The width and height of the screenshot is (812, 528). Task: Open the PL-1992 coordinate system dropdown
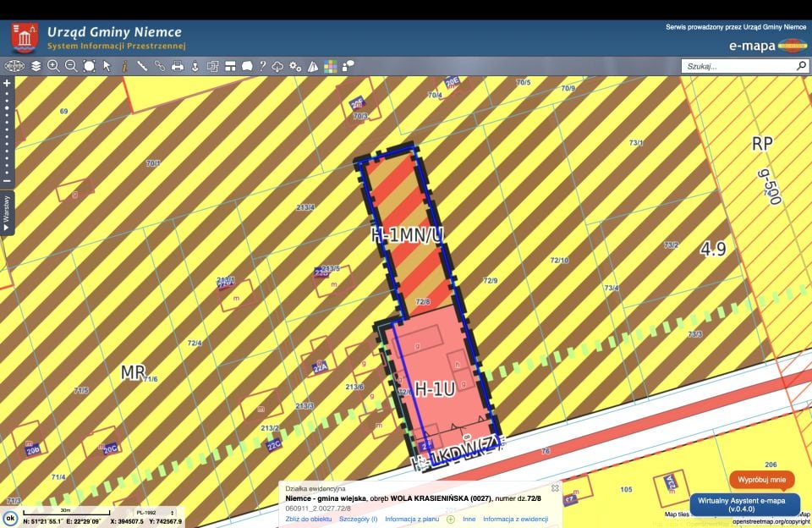[154, 513]
